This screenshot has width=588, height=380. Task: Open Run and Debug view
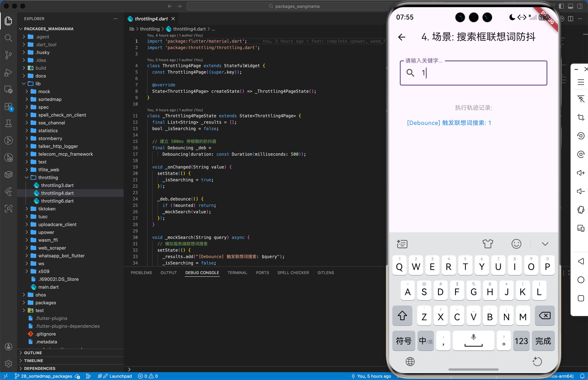coord(8,72)
